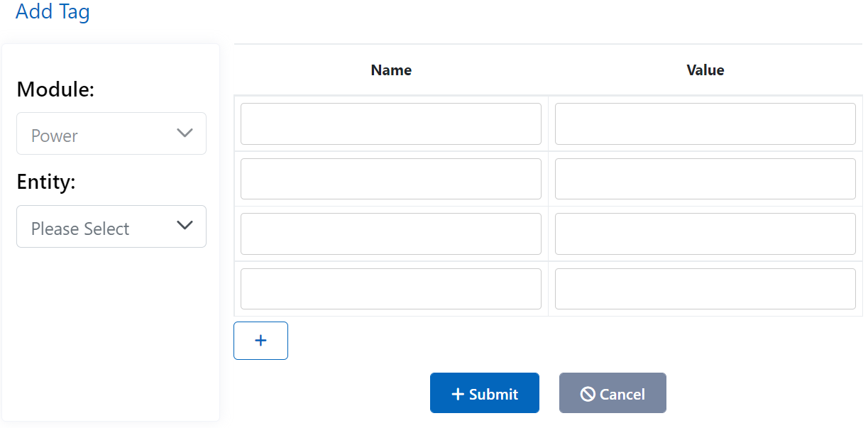Open the Power module selector
This screenshot has height=428, width=868.
tap(111, 133)
